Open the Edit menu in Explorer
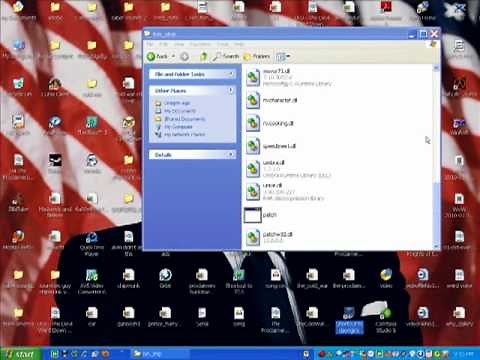Viewport: 480px width, 360px height. coord(163,44)
